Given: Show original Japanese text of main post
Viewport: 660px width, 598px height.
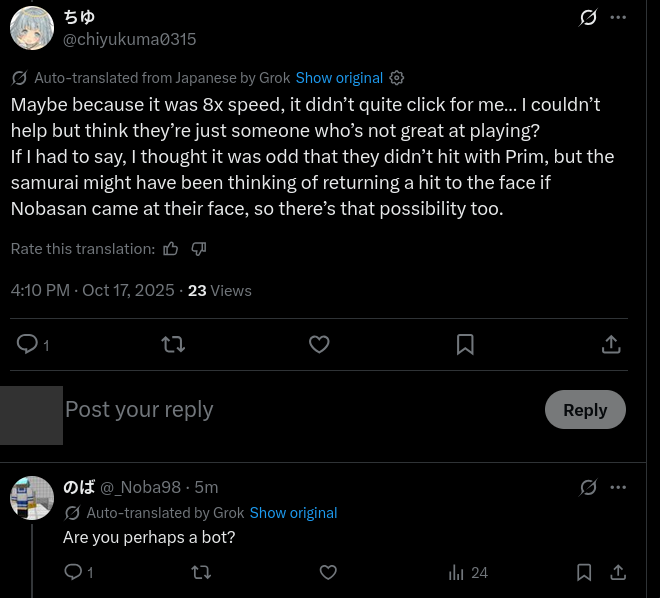Looking at the screenshot, I should [x=339, y=78].
